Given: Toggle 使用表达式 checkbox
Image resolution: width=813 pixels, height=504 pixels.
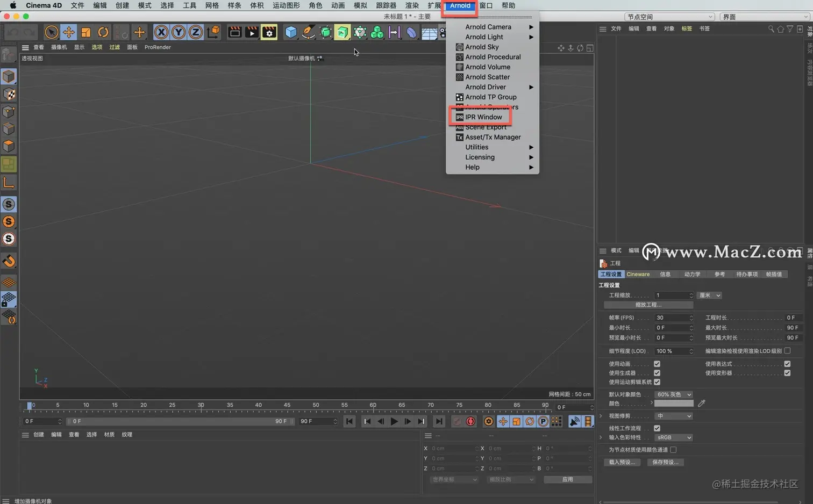Looking at the screenshot, I should 787,364.
